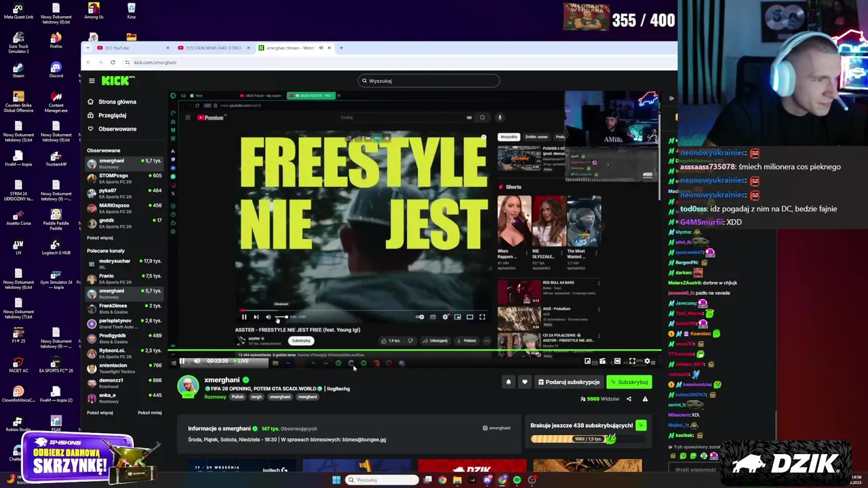Screen dimensions: 868x488
Task: Click the green KICK logo
Action: click(117, 81)
